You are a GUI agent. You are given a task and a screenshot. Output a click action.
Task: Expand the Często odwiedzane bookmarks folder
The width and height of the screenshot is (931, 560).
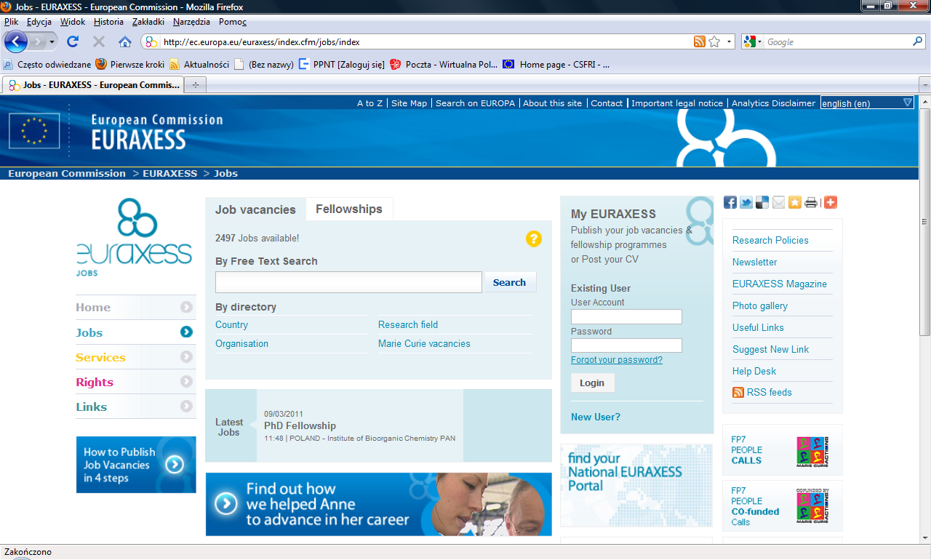47,64
